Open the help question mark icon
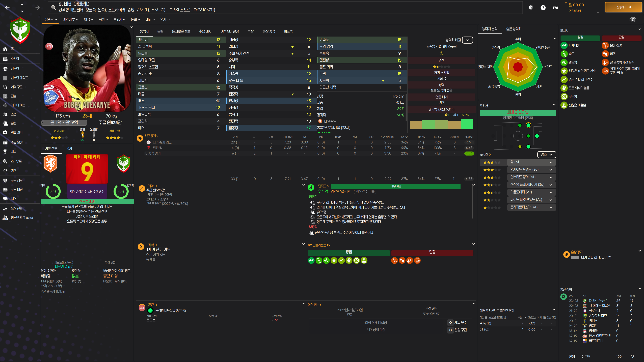Screen dimensions: 644x362 click(543, 8)
